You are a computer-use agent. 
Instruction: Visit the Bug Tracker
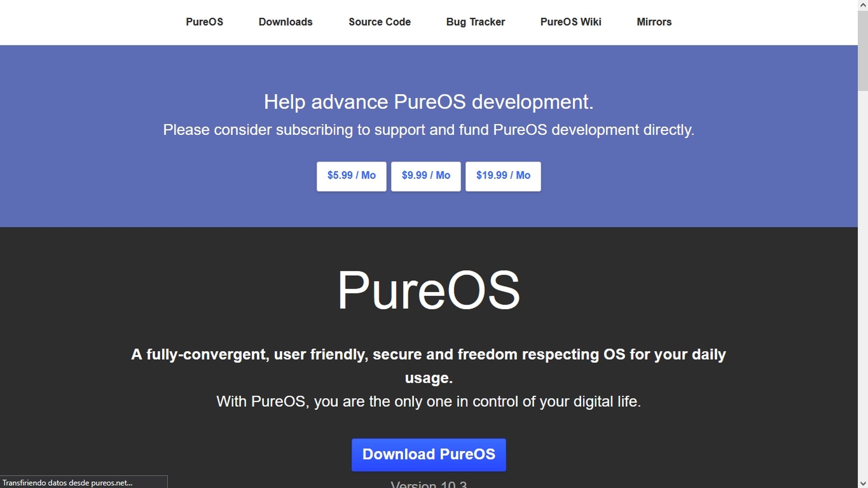click(475, 22)
